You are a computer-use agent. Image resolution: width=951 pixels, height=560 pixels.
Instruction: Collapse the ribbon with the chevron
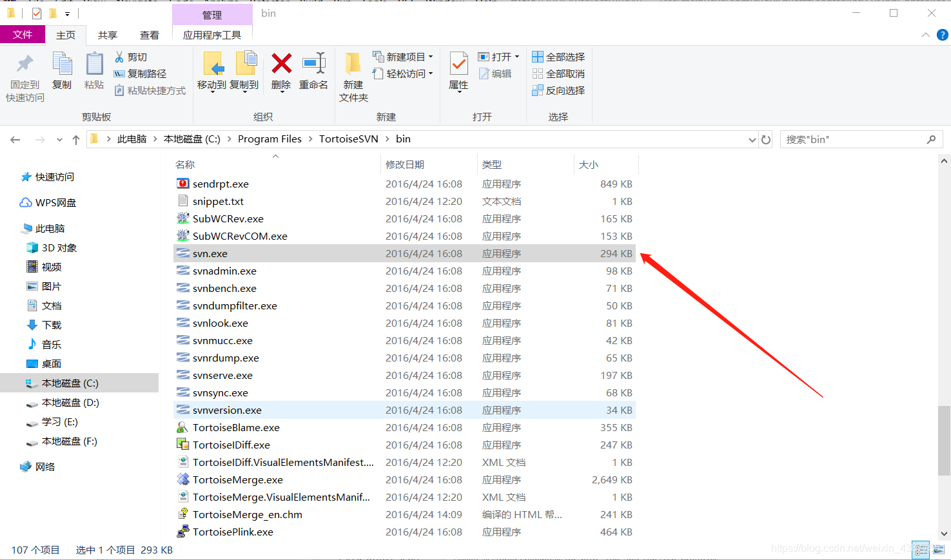coord(926,35)
